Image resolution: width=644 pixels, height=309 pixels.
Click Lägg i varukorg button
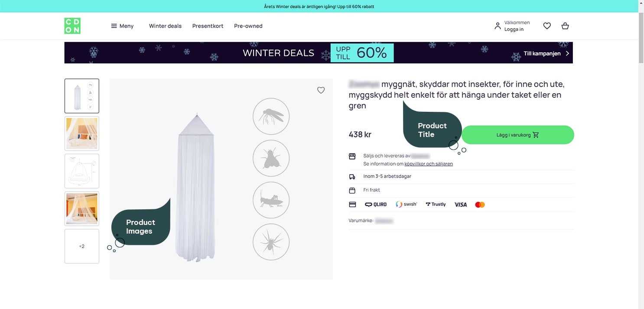tap(517, 135)
